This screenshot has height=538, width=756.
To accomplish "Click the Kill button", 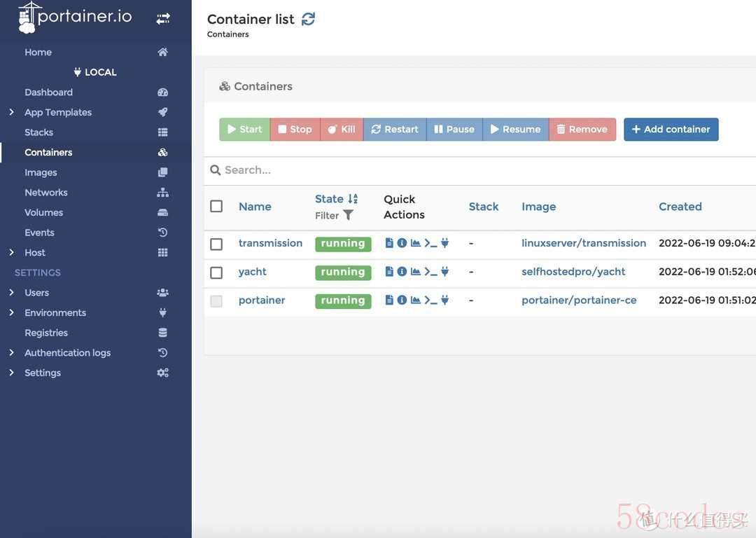I will pos(342,130).
